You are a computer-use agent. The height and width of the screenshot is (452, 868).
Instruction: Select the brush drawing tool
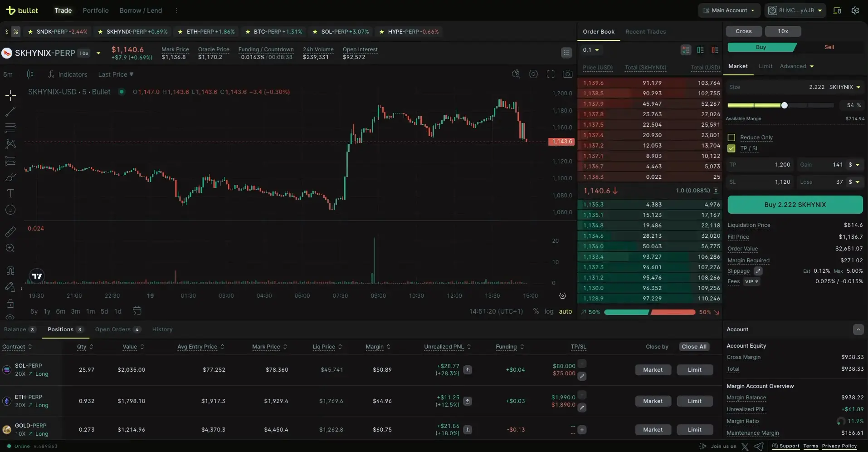pos(10,177)
